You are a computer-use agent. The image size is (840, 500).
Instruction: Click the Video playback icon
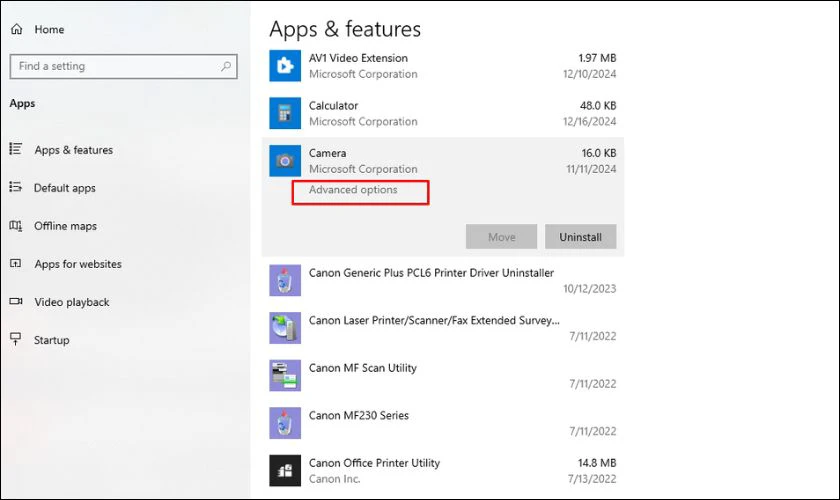[x=16, y=301]
